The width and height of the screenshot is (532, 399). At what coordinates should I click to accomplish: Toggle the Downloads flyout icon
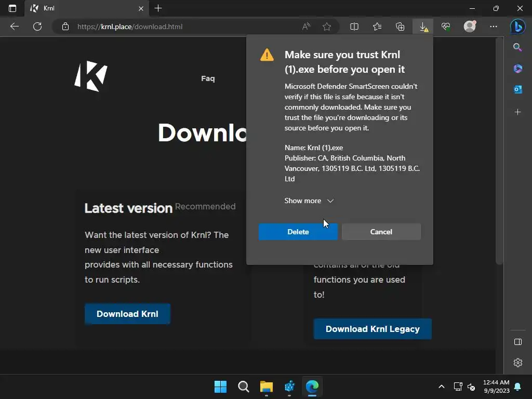pyautogui.click(x=423, y=26)
